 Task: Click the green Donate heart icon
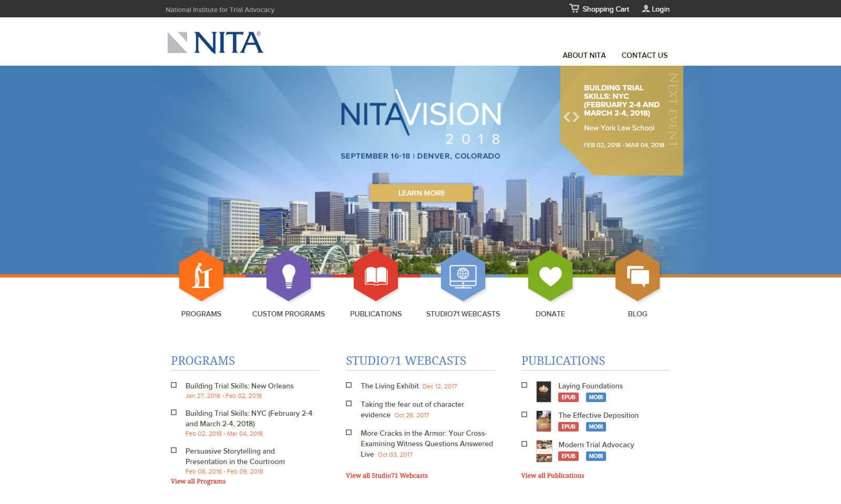[550, 276]
